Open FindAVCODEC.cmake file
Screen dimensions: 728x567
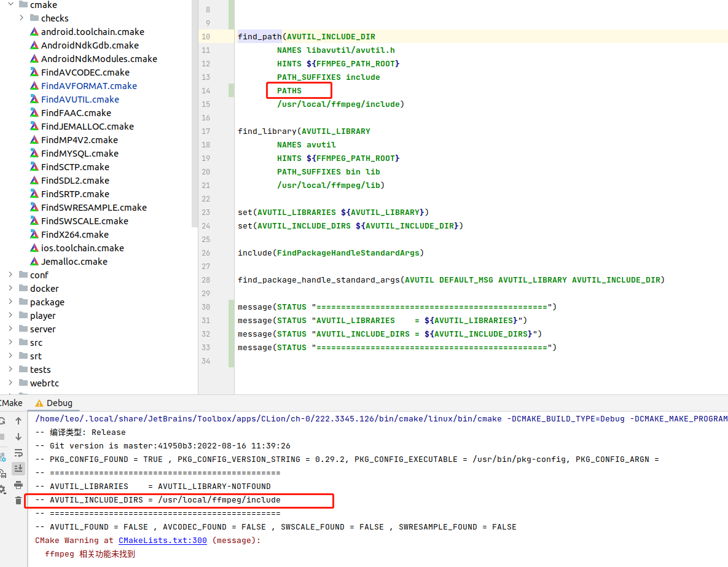(x=85, y=72)
